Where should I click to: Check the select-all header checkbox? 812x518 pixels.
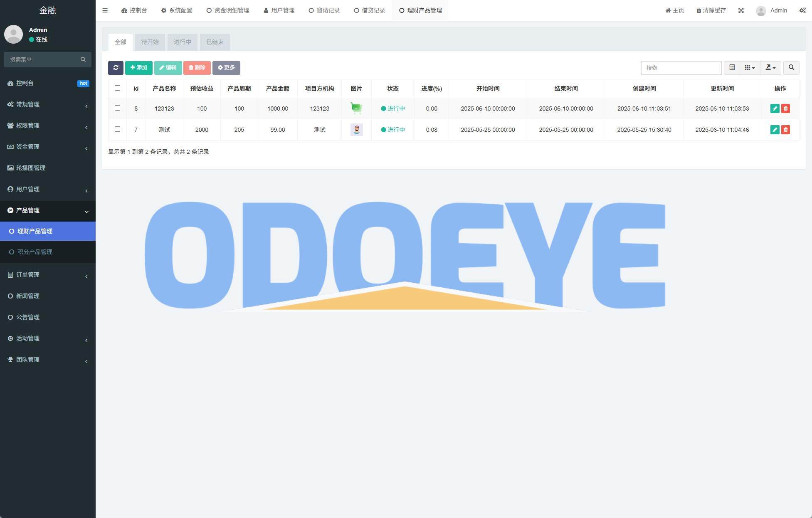(117, 88)
